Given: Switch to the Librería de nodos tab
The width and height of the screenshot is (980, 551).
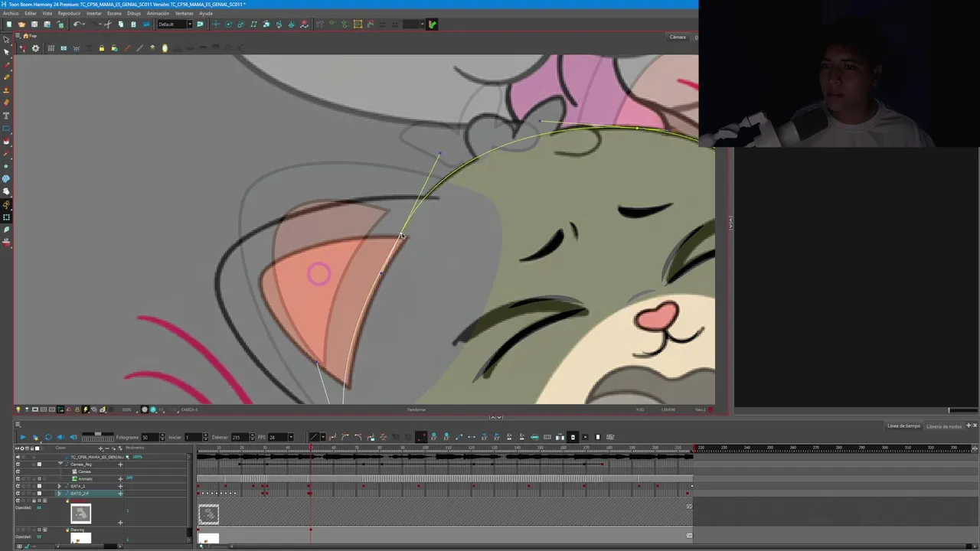Looking at the screenshot, I should pyautogui.click(x=943, y=426).
